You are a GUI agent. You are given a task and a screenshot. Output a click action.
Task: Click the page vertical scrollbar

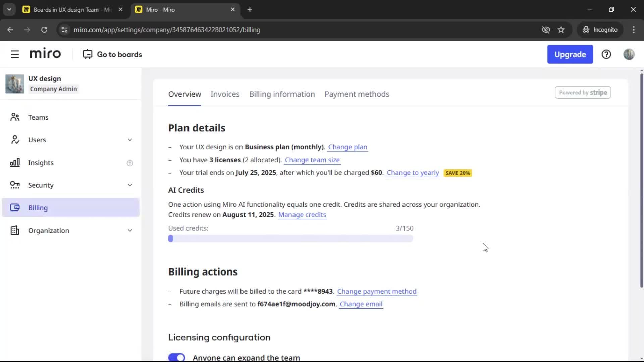641,181
